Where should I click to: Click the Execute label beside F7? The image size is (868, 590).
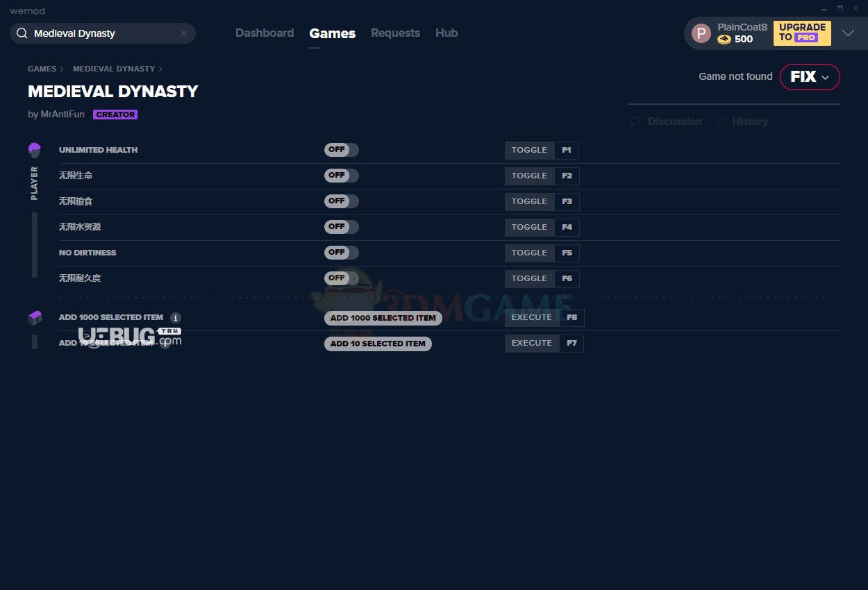(531, 344)
